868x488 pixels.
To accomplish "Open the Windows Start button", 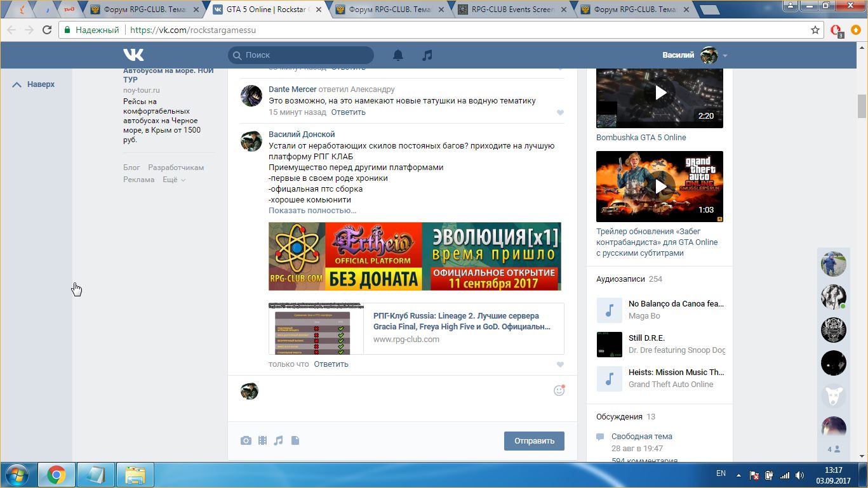I will pyautogui.click(x=16, y=475).
